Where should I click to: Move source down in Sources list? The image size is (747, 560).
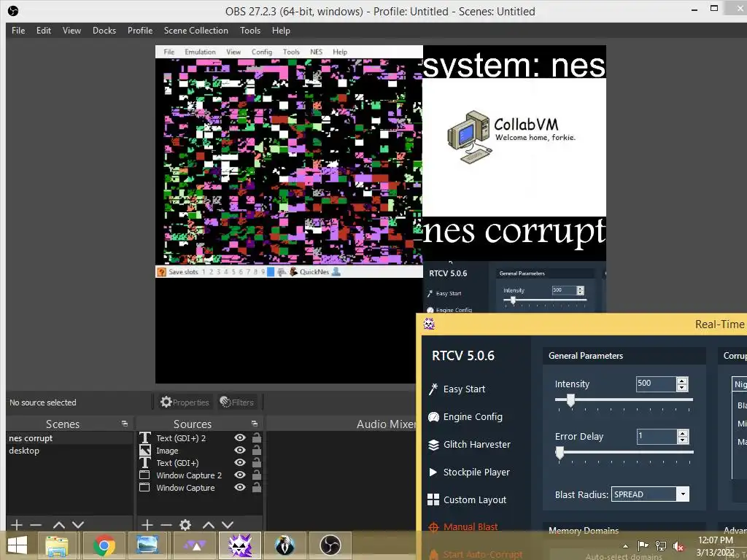[x=228, y=525]
